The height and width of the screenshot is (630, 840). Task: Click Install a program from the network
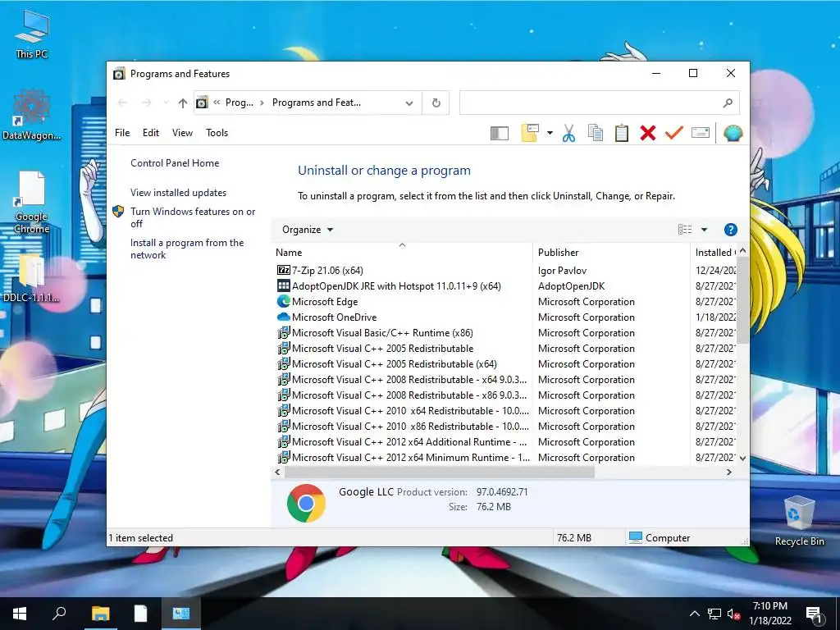tap(187, 249)
